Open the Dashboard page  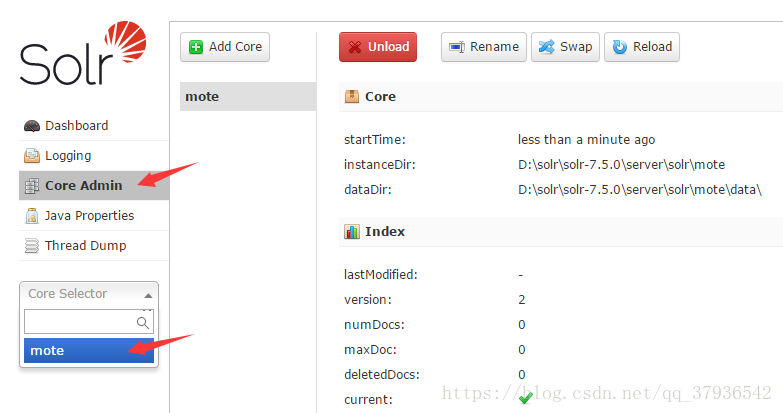point(76,126)
